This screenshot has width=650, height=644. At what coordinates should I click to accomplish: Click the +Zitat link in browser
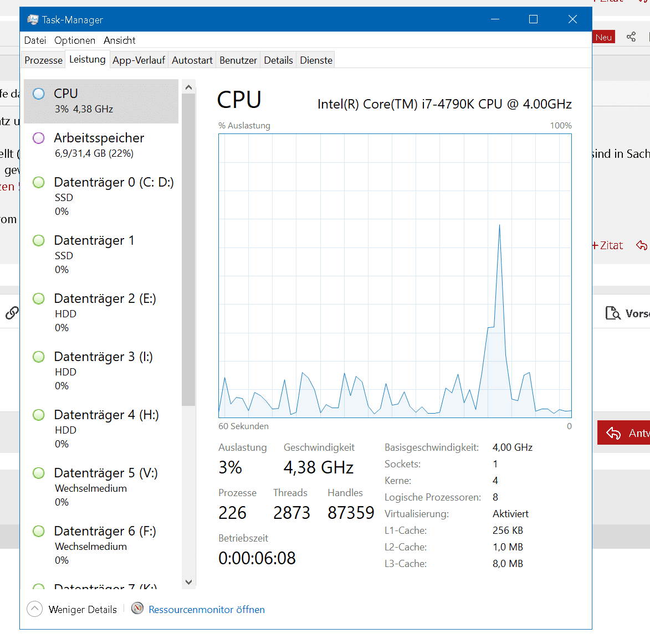pyautogui.click(x=608, y=246)
